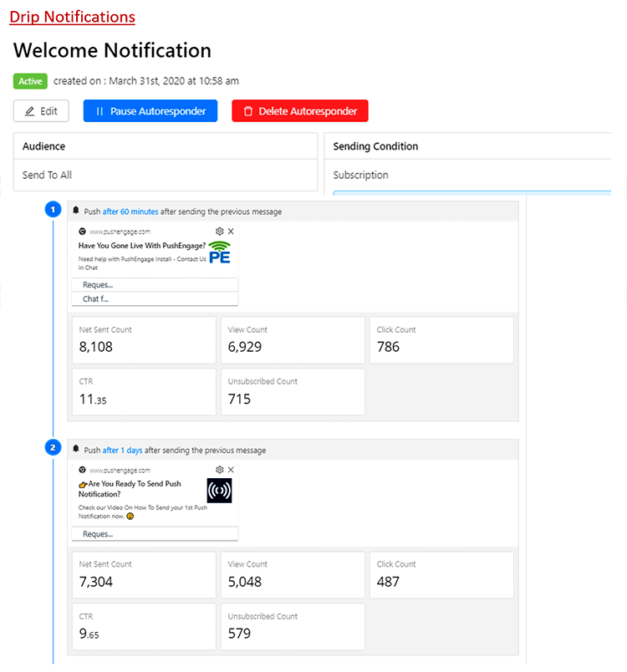The width and height of the screenshot is (627, 672).
Task: Click bell icon on 1 days push
Action: (x=76, y=449)
